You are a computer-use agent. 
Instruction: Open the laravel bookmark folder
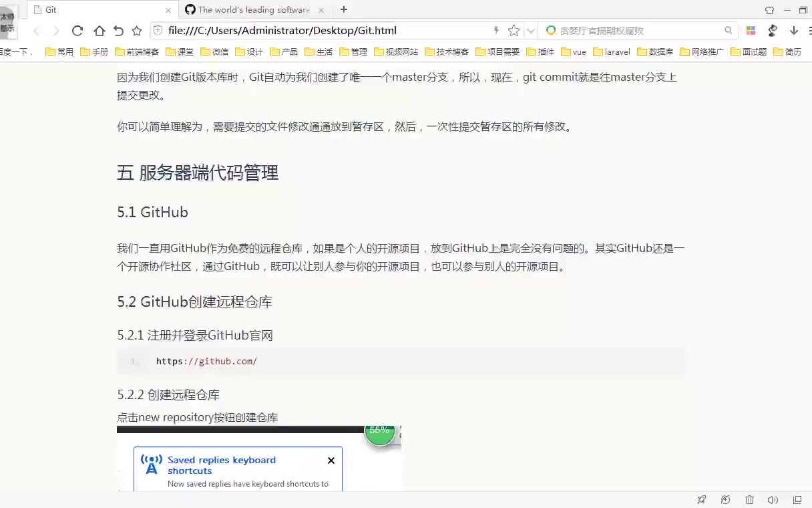coord(611,51)
